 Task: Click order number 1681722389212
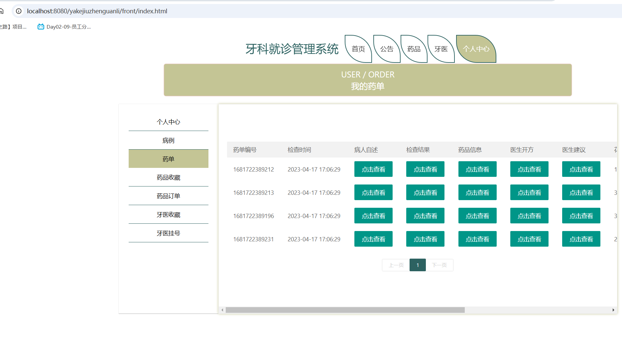point(254,169)
